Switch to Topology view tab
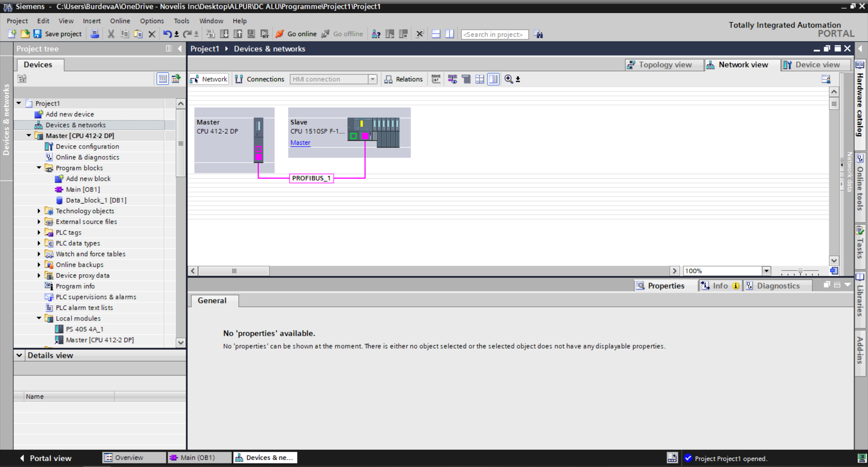 coord(664,65)
